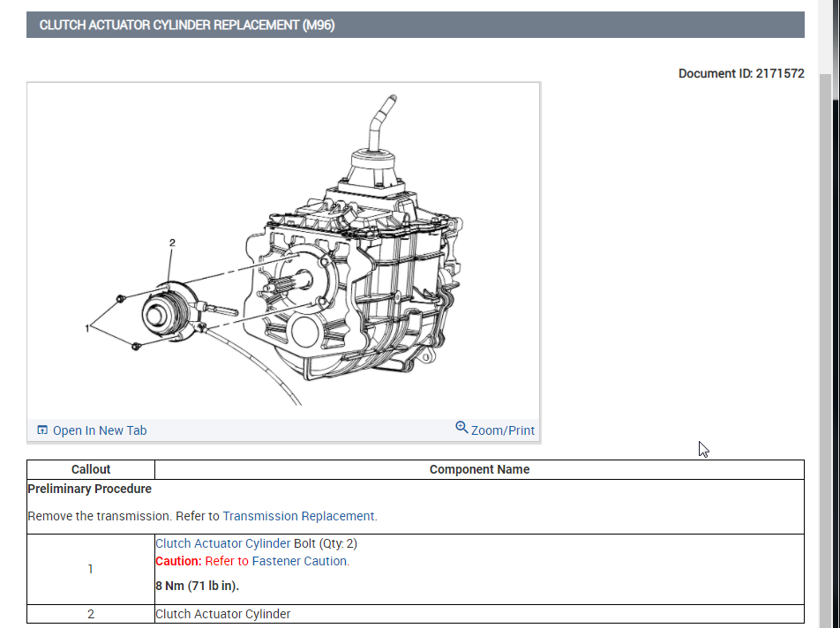Open the Fastener Caution link
Image resolution: width=840 pixels, height=628 pixels.
300,561
